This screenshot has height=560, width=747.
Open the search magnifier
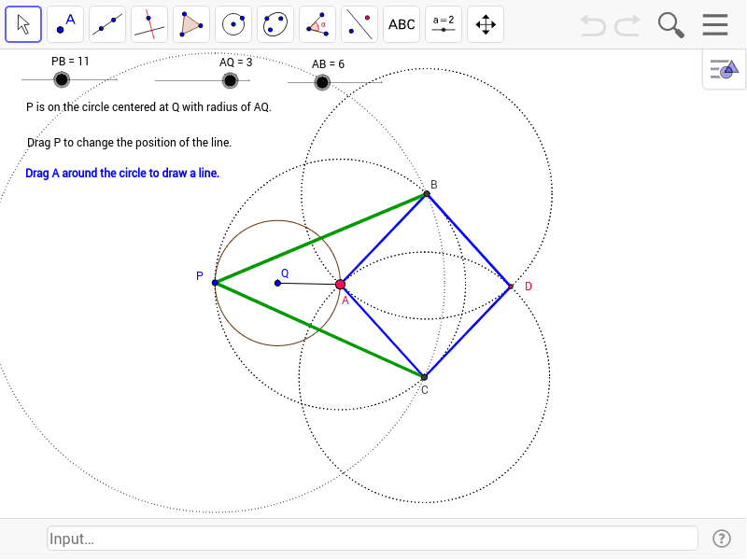[x=670, y=25]
